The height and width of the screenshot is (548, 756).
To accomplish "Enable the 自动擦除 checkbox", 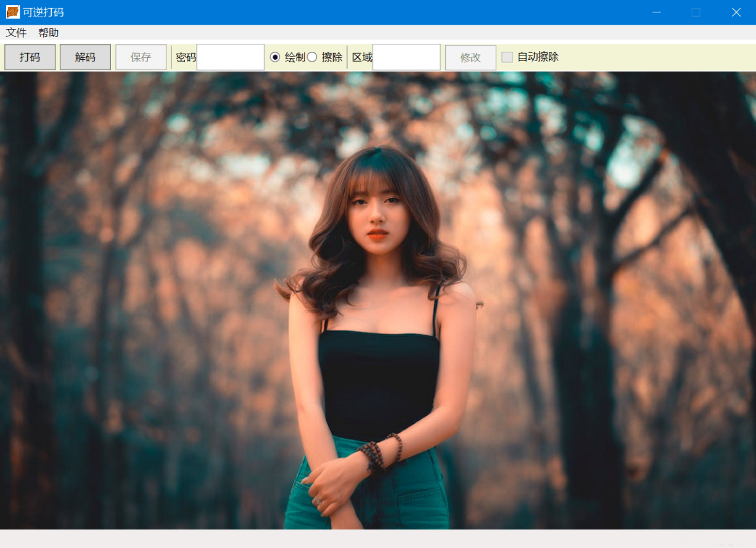I will (x=507, y=57).
